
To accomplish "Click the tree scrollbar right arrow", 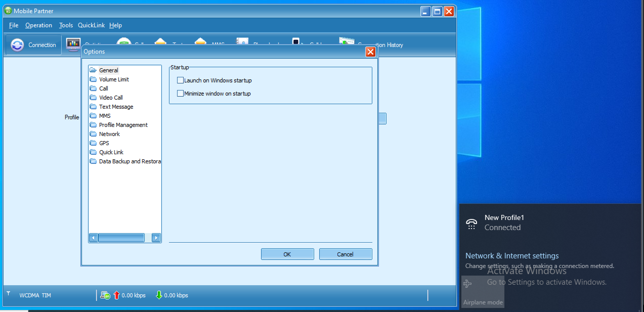I will click(156, 238).
